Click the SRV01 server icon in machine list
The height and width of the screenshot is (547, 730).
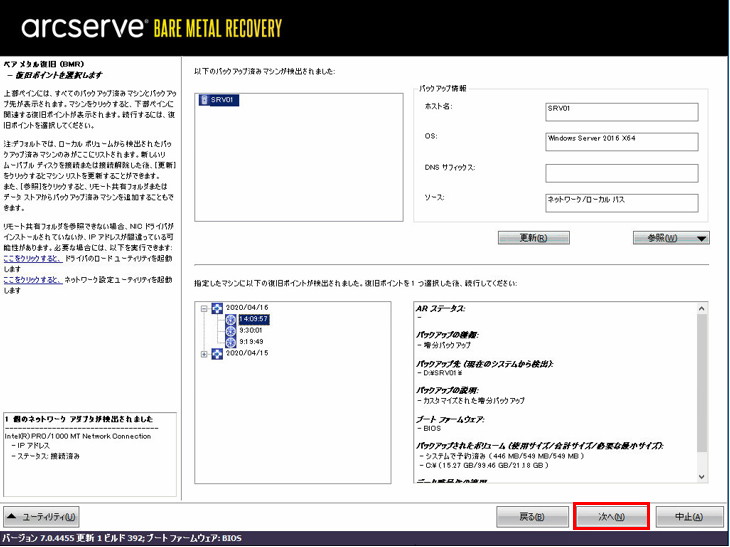click(x=204, y=100)
